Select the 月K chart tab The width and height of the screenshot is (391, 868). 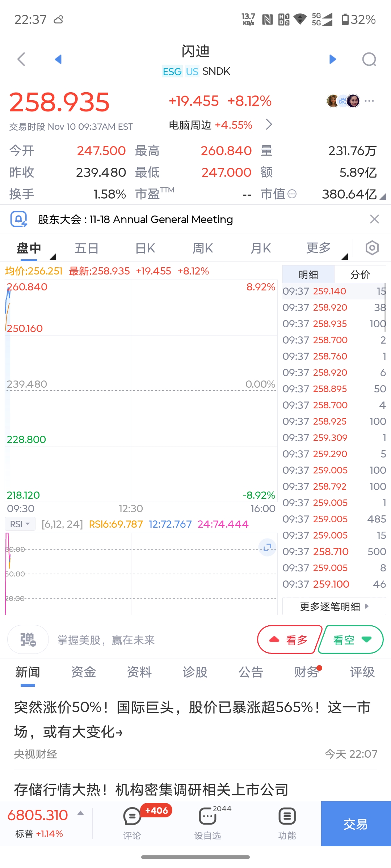tap(261, 248)
